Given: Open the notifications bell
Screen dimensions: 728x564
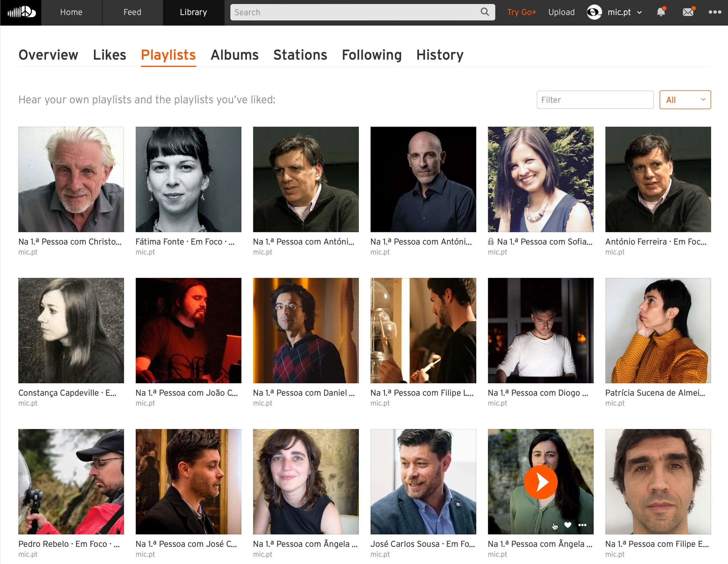Looking at the screenshot, I should 661,12.
